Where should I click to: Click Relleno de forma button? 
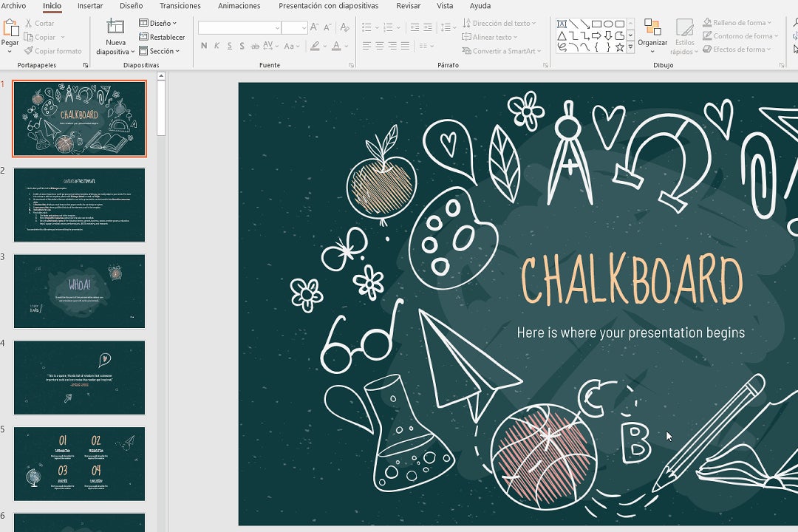coord(737,23)
